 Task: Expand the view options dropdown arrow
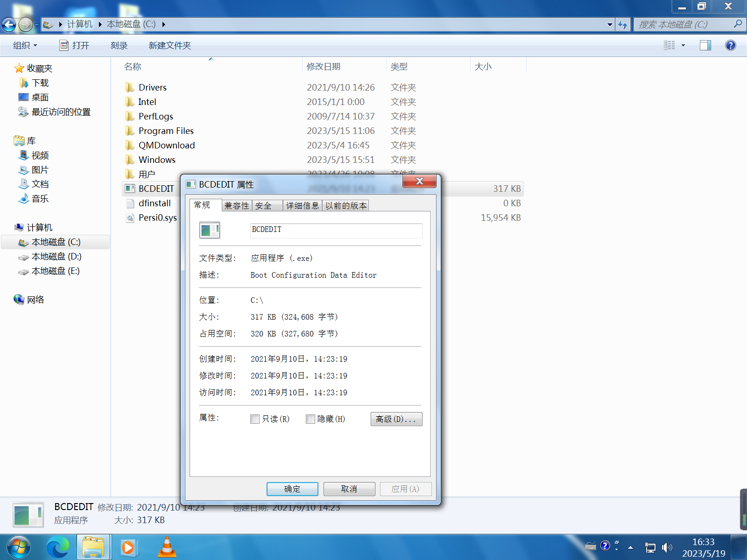(683, 45)
